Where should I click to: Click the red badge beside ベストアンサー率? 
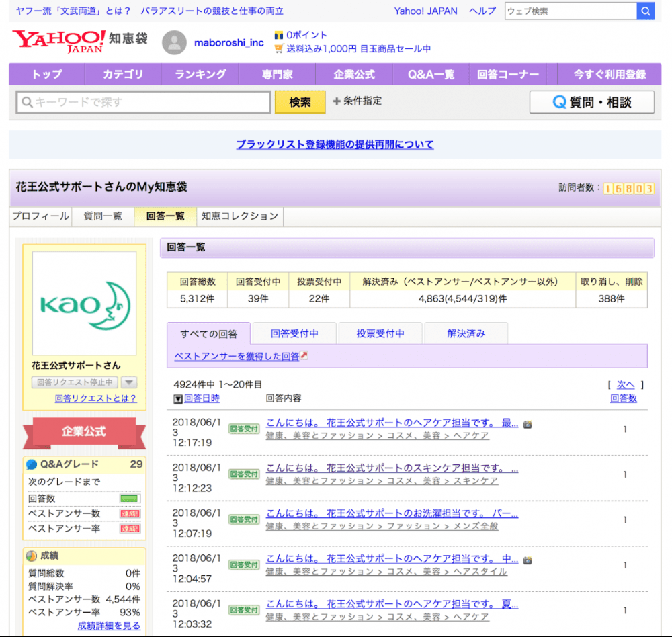click(x=130, y=529)
